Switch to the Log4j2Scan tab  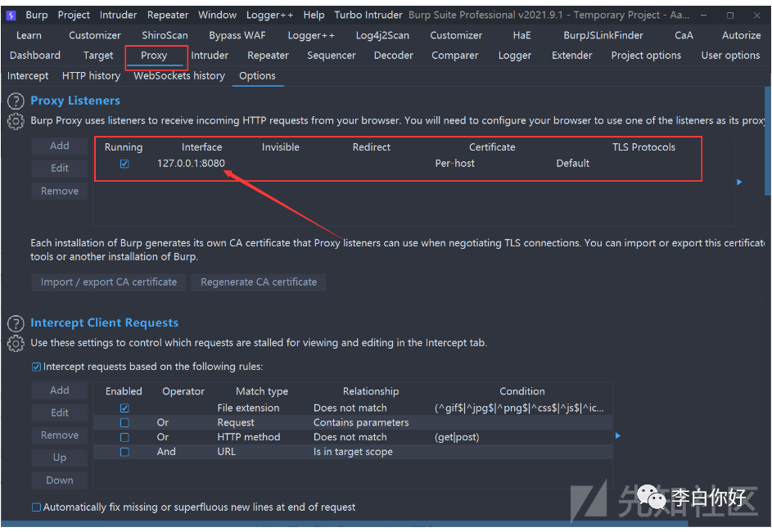pos(382,35)
